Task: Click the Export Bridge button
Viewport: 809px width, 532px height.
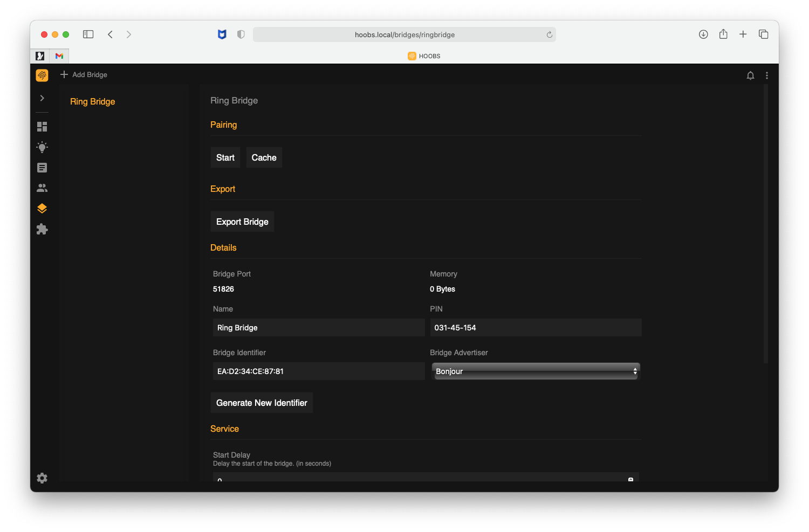Action: (x=242, y=222)
